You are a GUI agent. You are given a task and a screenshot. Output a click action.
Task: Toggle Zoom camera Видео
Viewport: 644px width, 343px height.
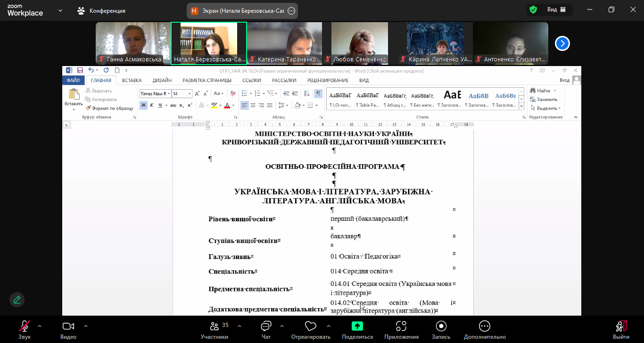pyautogui.click(x=68, y=330)
